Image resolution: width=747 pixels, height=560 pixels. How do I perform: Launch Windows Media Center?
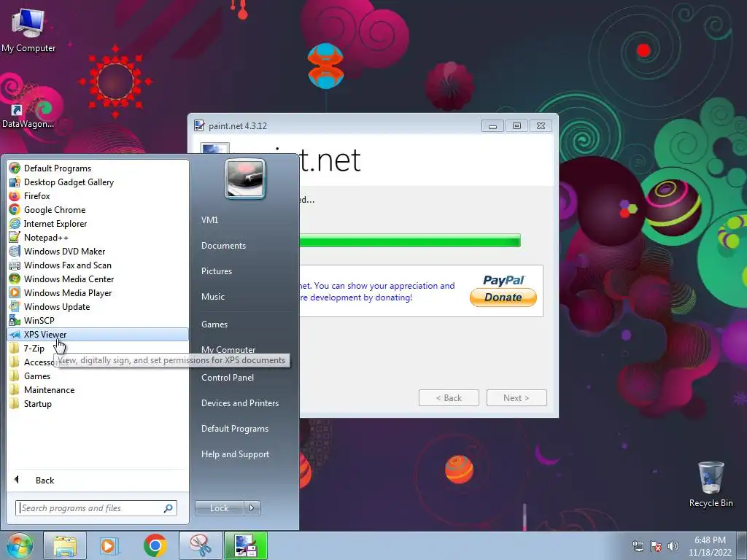tap(98, 279)
